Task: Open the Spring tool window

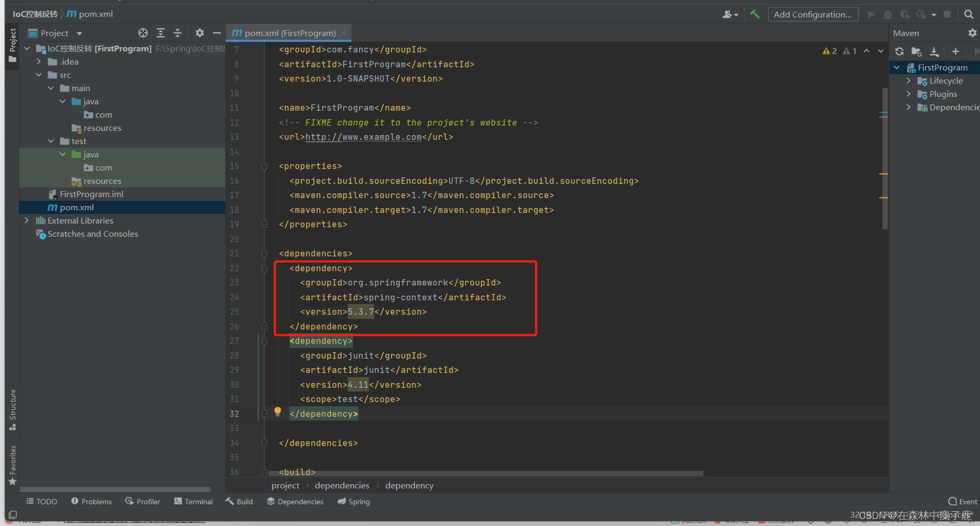Action: point(354,501)
